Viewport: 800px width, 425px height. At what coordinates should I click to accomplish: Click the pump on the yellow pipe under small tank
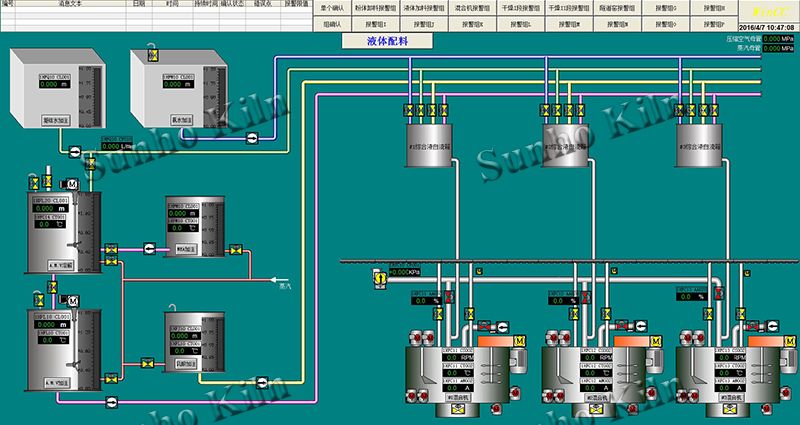[262, 382]
